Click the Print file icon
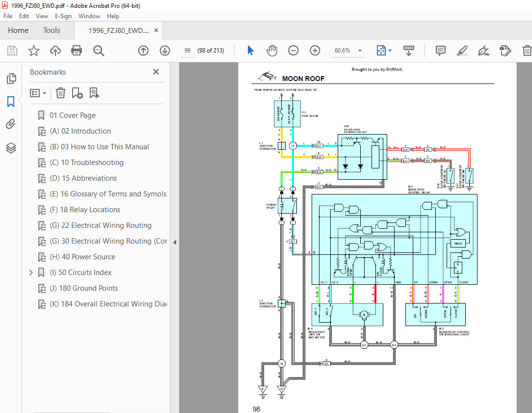 pos(77,51)
